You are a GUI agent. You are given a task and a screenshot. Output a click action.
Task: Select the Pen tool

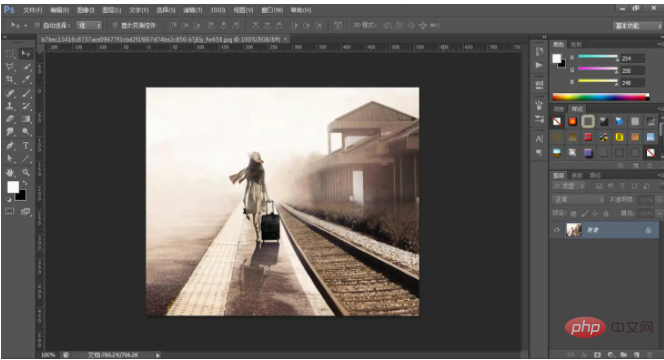click(10, 146)
